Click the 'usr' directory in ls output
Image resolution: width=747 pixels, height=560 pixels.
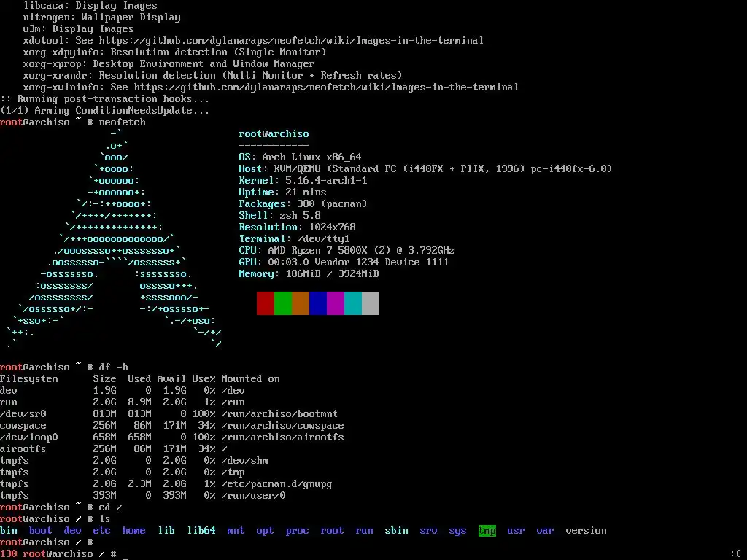516,531
